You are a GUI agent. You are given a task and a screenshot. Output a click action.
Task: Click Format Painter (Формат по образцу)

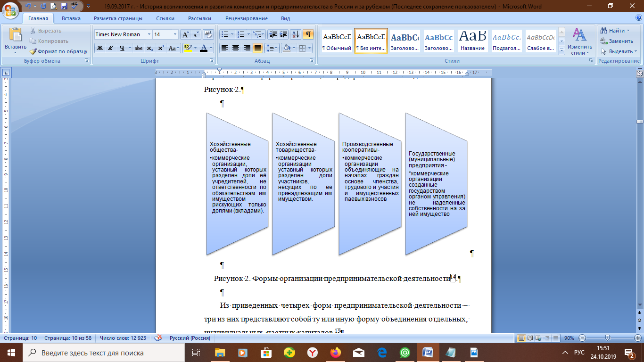point(58,51)
